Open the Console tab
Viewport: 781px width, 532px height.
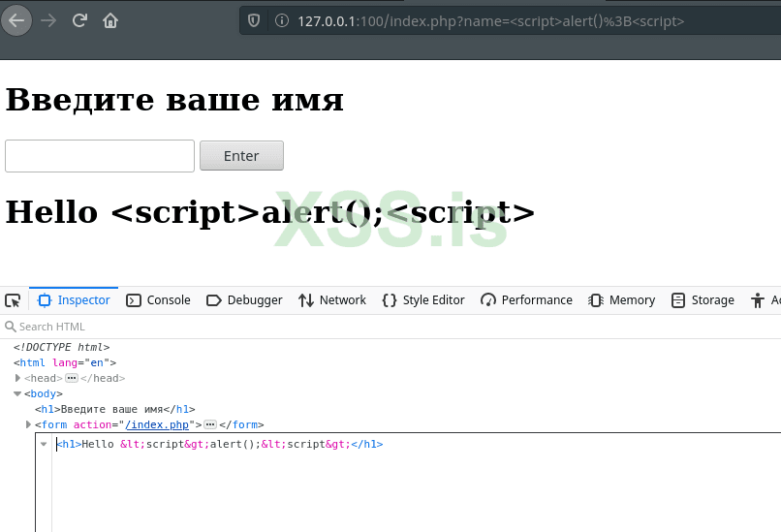[x=158, y=300]
